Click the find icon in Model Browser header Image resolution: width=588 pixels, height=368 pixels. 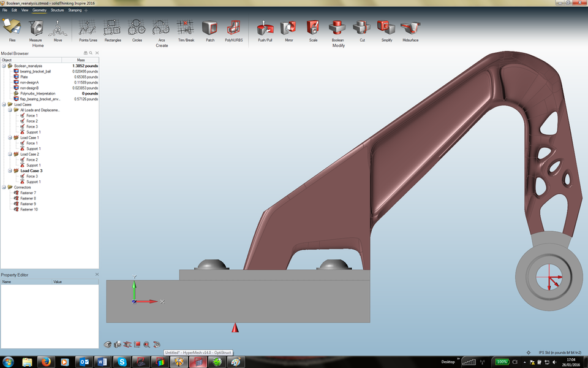point(86,53)
